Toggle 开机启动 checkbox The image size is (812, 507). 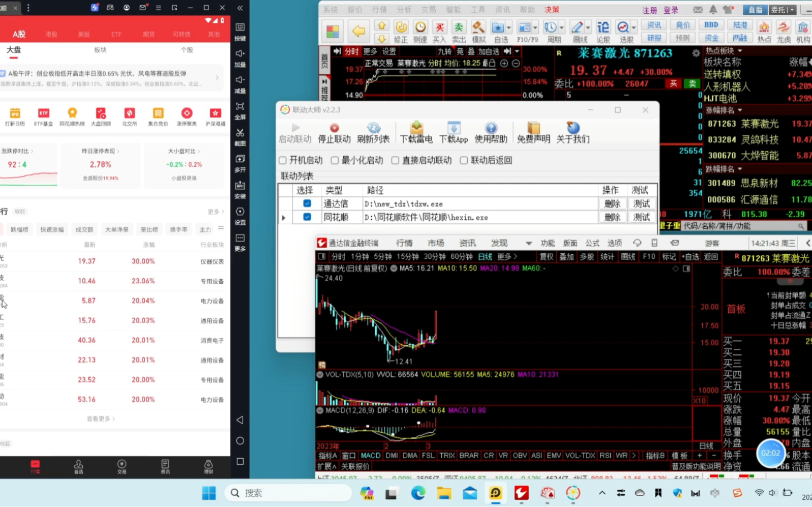(283, 160)
